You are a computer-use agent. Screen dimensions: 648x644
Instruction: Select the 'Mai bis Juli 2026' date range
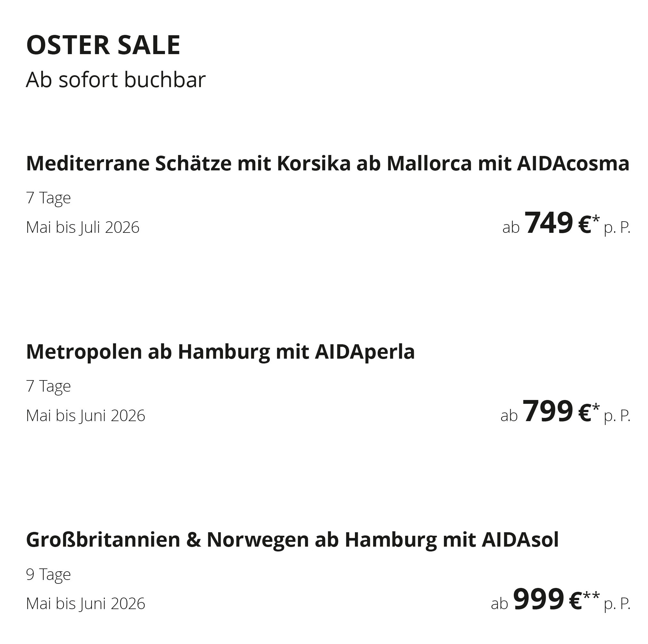click(83, 227)
